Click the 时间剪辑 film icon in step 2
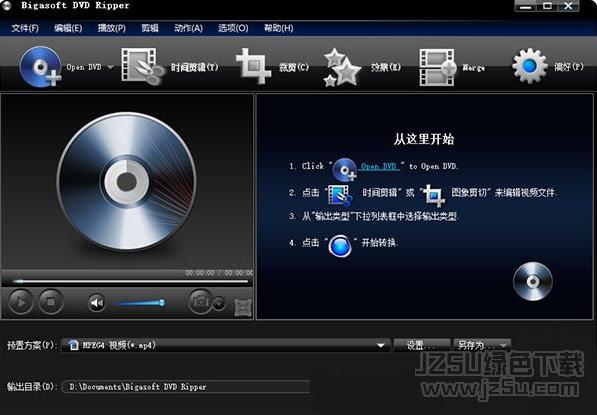The height and width of the screenshot is (415, 597). click(x=340, y=195)
